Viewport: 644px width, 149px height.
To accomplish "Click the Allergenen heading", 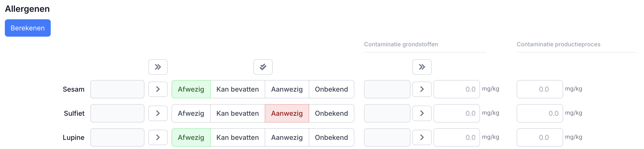I will (27, 9).
